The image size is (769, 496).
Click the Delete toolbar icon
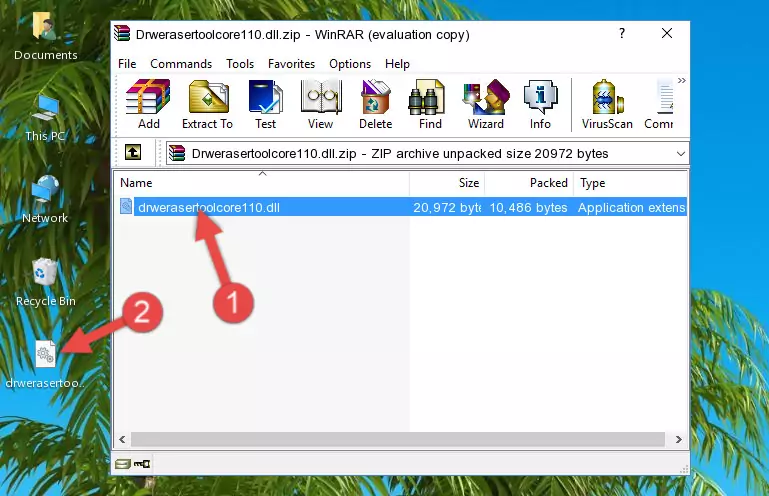tap(376, 104)
